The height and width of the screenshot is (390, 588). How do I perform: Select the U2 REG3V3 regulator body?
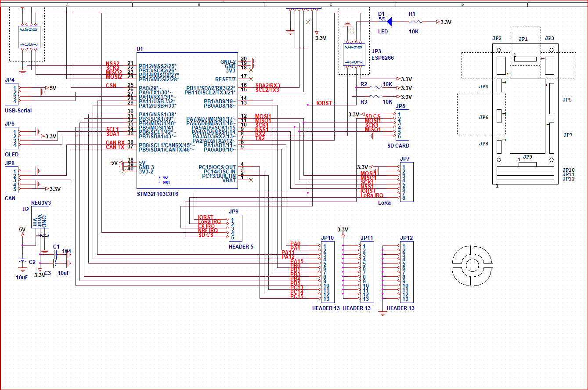(x=40, y=217)
